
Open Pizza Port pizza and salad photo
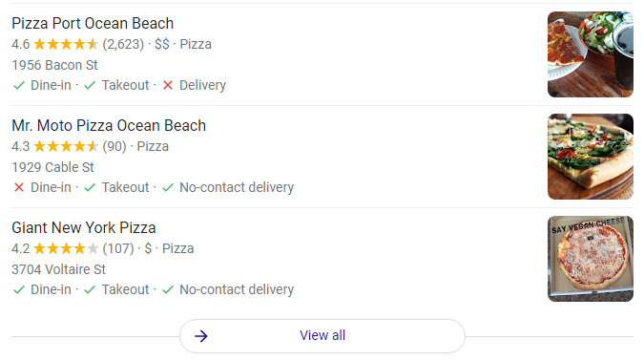591,54
